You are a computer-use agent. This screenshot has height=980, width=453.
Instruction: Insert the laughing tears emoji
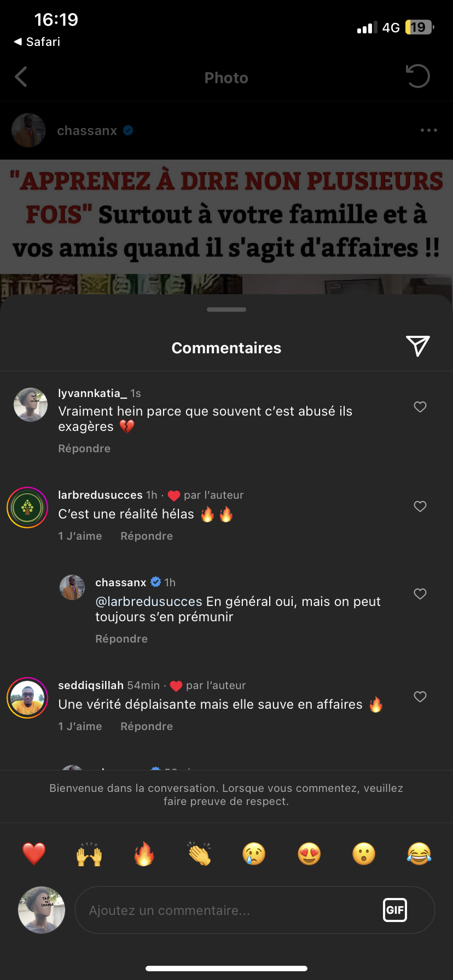pos(419,854)
